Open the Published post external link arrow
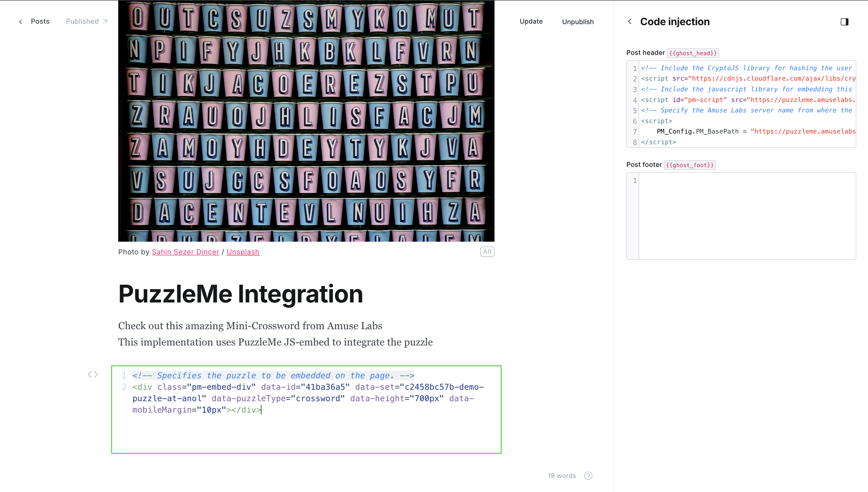This screenshot has height=492, width=868. pos(105,22)
